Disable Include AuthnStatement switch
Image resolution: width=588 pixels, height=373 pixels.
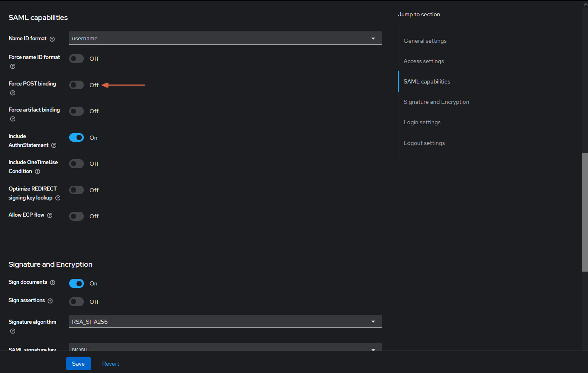77,138
